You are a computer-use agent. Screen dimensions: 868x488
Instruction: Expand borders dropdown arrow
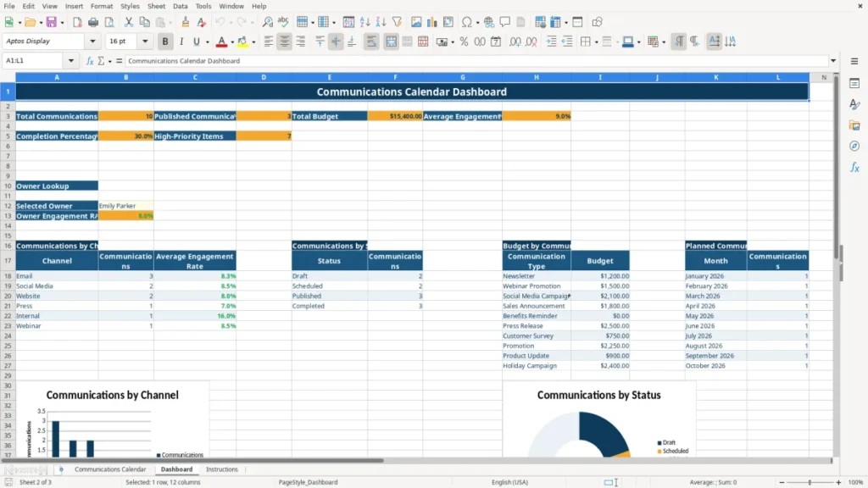pyautogui.click(x=596, y=42)
